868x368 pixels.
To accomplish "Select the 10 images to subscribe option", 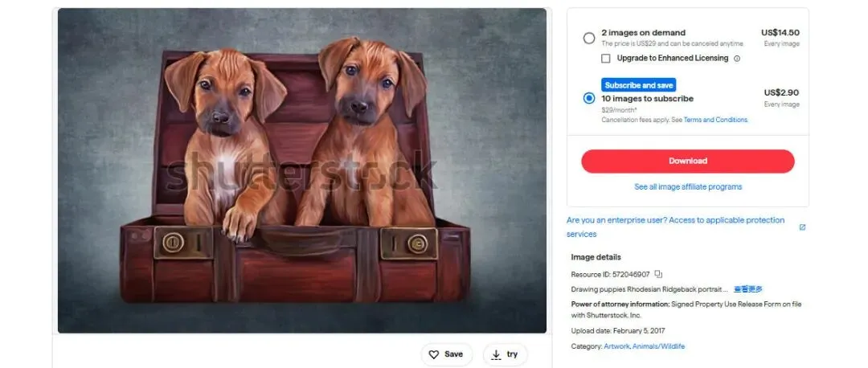I will [589, 98].
